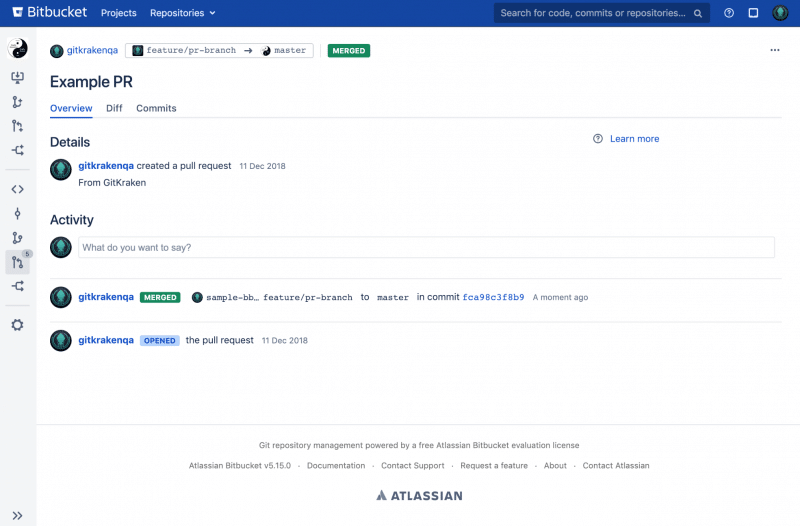
Task: Open the Projects menu item
Action: [x=118, y=13]
